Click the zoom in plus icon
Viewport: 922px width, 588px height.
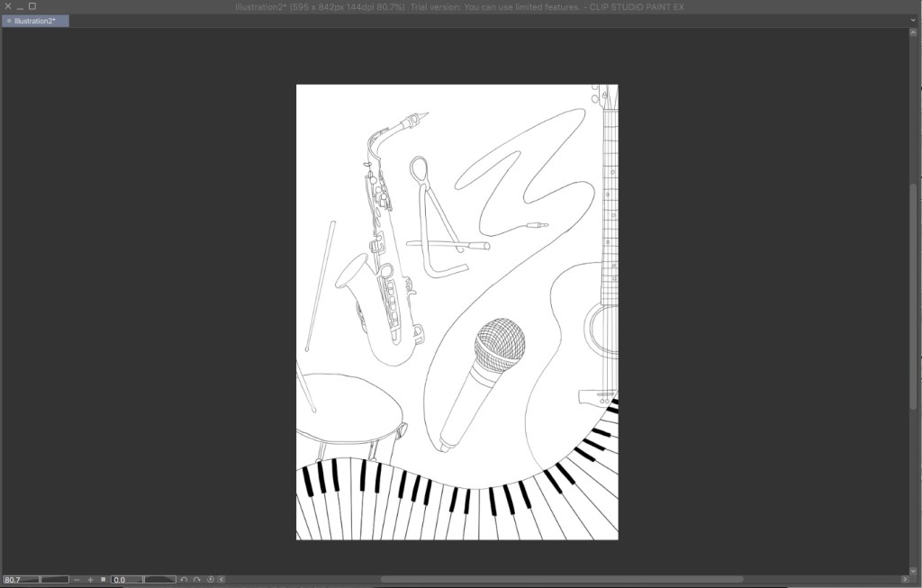pyautogui.click(x=90, y=580)
